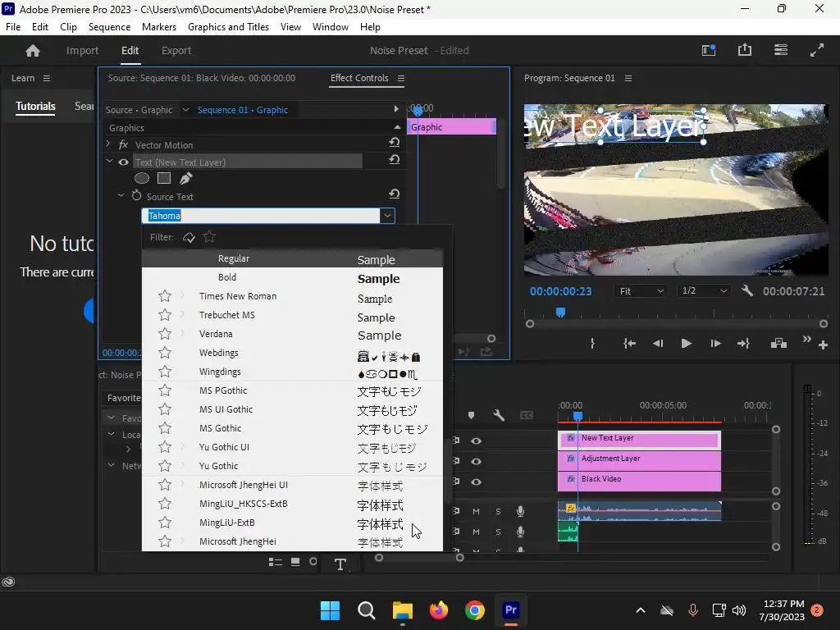Viewport: 840px width, 630px height.
Task: Click the Type tool icon
Action: tap(340, 564)
